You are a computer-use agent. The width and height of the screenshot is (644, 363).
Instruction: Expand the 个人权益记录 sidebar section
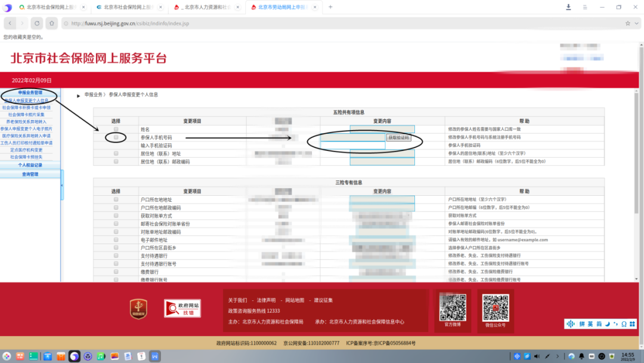pyautogui.click(x=30, y=165)
